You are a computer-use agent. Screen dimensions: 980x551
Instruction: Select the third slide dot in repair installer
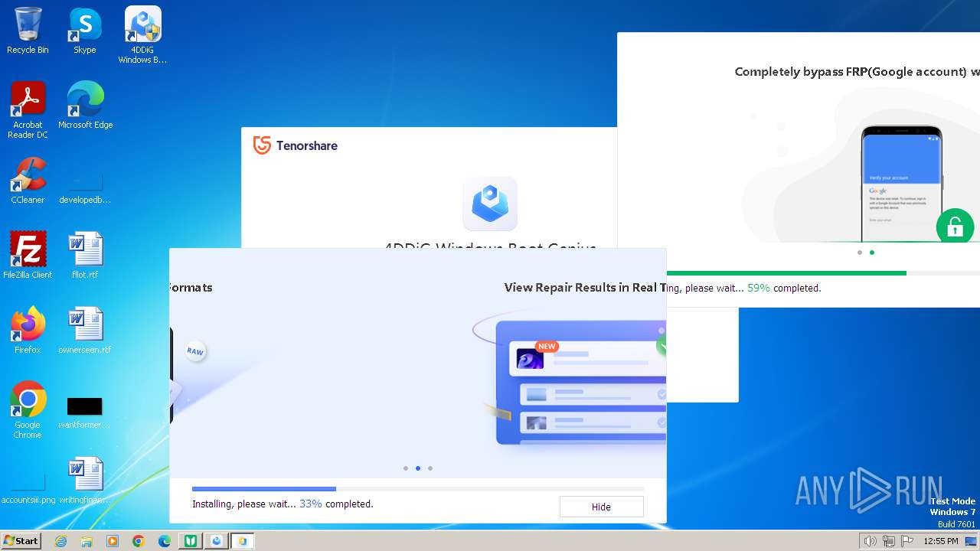(430, 468)
